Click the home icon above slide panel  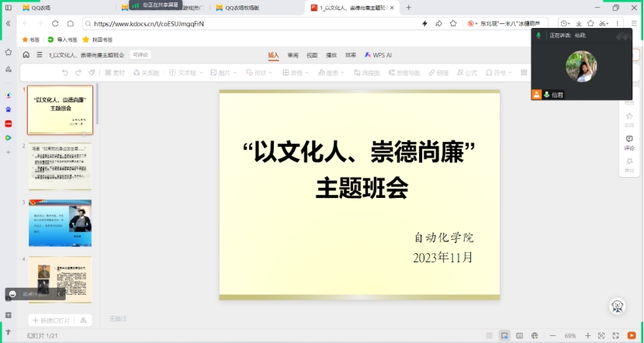[26, 55]
